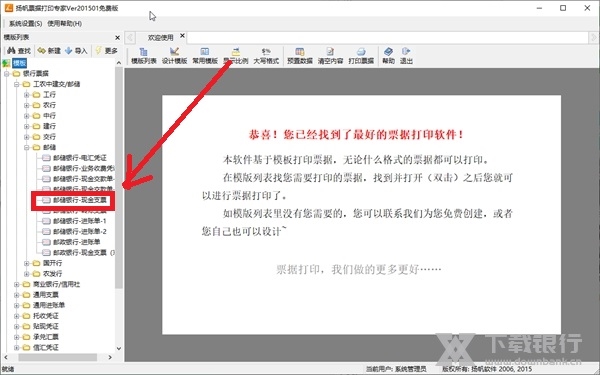Click template tree scroll-up arrow
Viewport: 600px width, 375px height.
click(x=119, y=62)
